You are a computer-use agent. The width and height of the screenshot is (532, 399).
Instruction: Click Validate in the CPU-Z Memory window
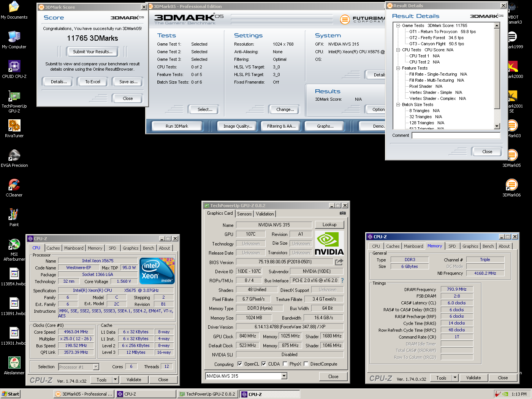(x=473, y=378)
